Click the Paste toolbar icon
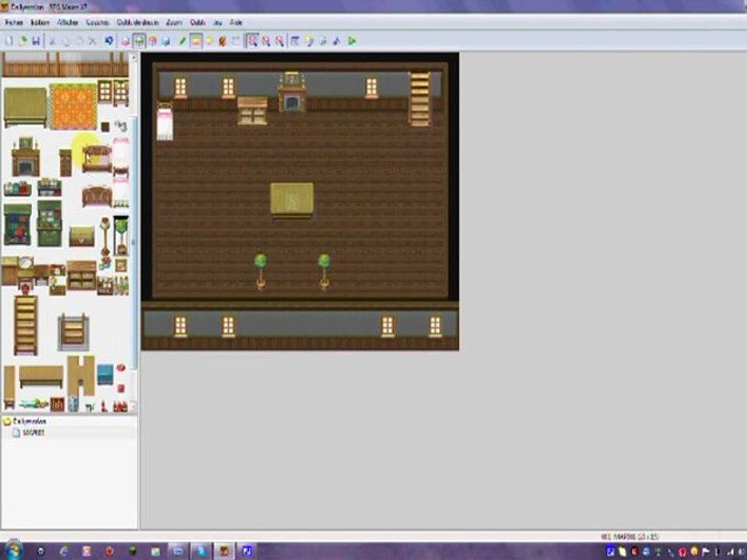The width and height of the screenshot is (747, 560). pyautogui.click(x=79, y=41)
